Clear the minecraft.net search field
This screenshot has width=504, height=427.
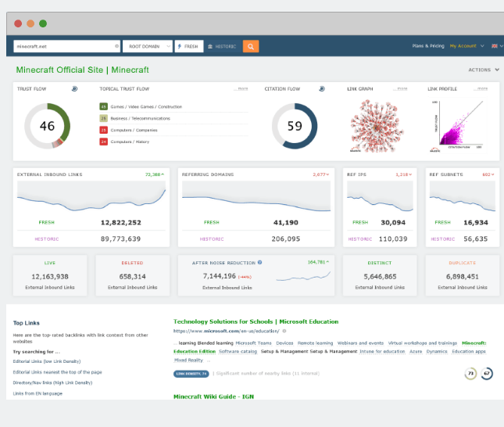[117, 46]
